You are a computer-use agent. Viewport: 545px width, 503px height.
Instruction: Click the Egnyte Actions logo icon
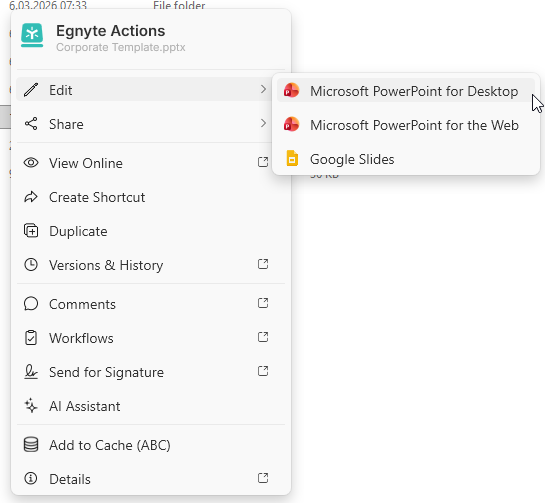click(x=32, y=35)
